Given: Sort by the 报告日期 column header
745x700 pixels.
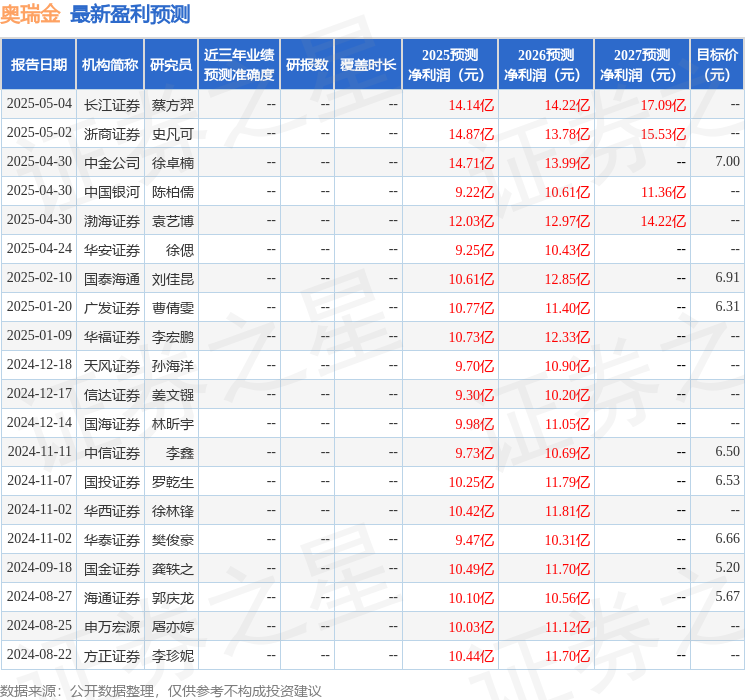Looking at the screenshot, I should [38, 65].
